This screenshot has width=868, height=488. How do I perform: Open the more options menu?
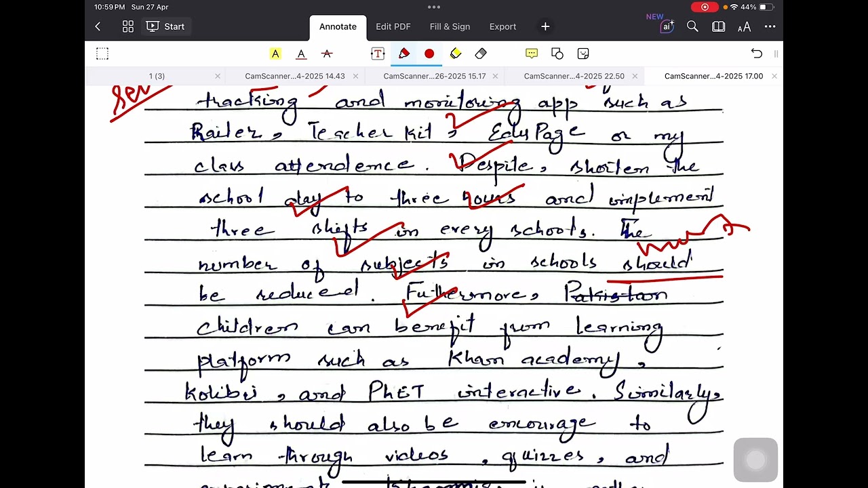(770, 26)
